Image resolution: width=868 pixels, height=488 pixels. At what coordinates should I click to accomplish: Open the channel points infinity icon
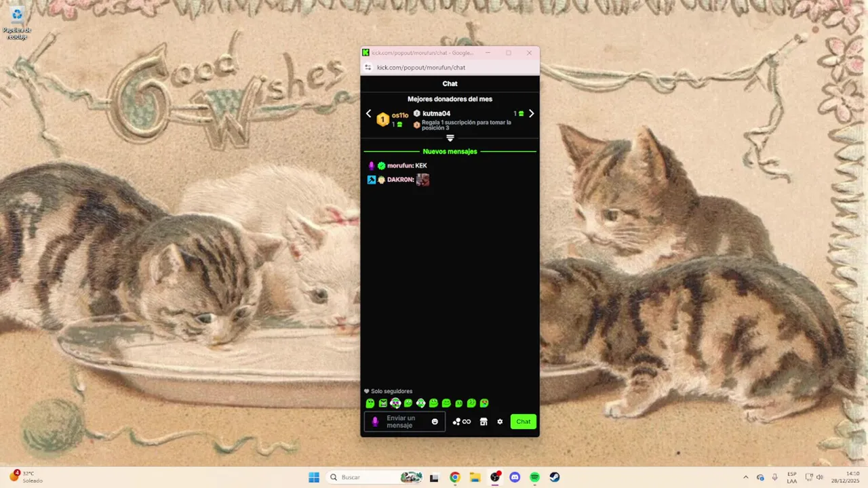[x=462, y=422]
